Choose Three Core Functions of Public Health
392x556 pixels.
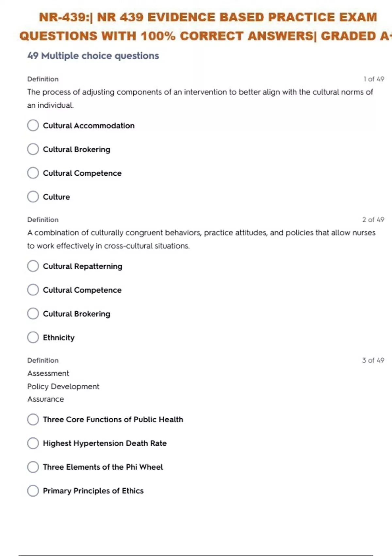pyautogui.click(x=33, y=419)
